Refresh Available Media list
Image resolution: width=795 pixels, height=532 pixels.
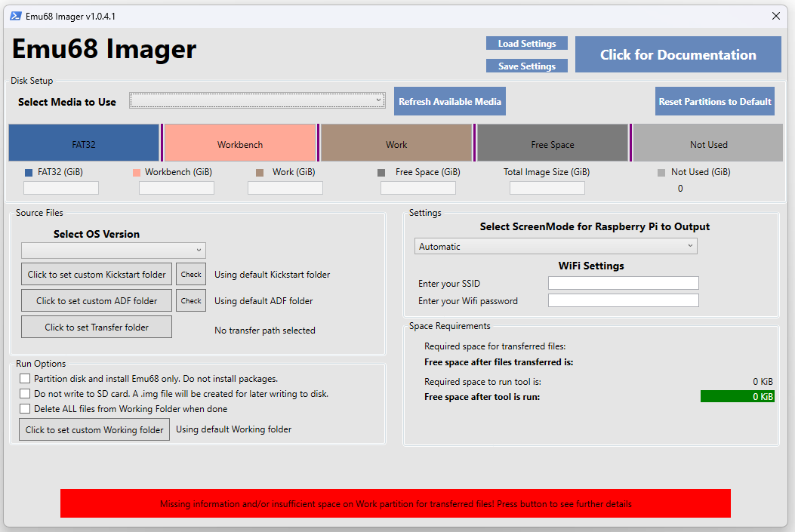click(x=450, y=101)
